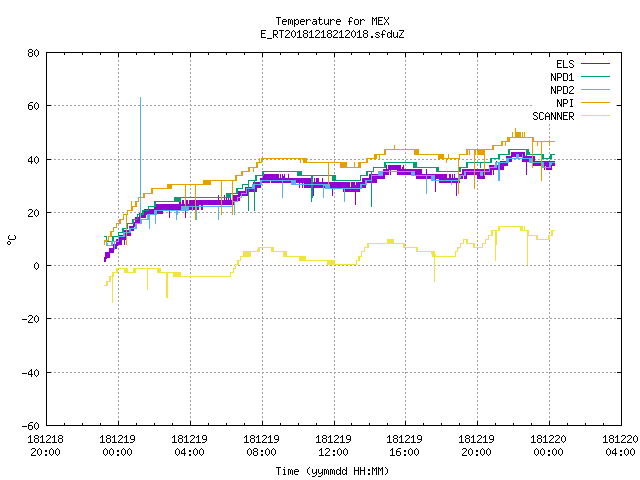Click the tall blue NPD2 spike near 60°C
The width and height of the screenshot is (640, 480).
click(x=140, y=155)
